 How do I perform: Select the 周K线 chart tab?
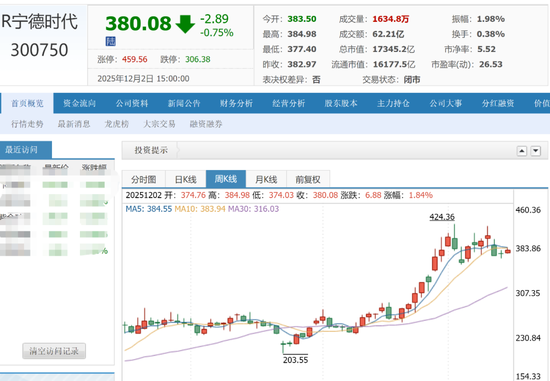click(226, 179)
